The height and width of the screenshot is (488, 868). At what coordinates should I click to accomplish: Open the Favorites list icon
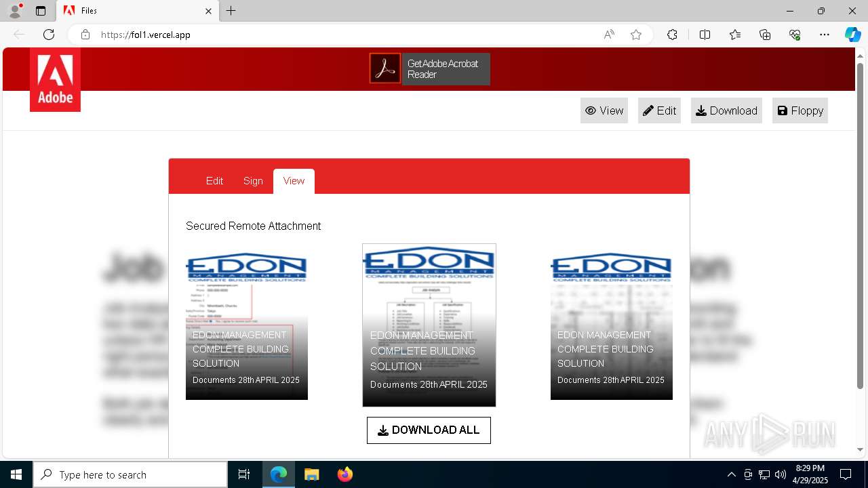[x=735, y=35]
